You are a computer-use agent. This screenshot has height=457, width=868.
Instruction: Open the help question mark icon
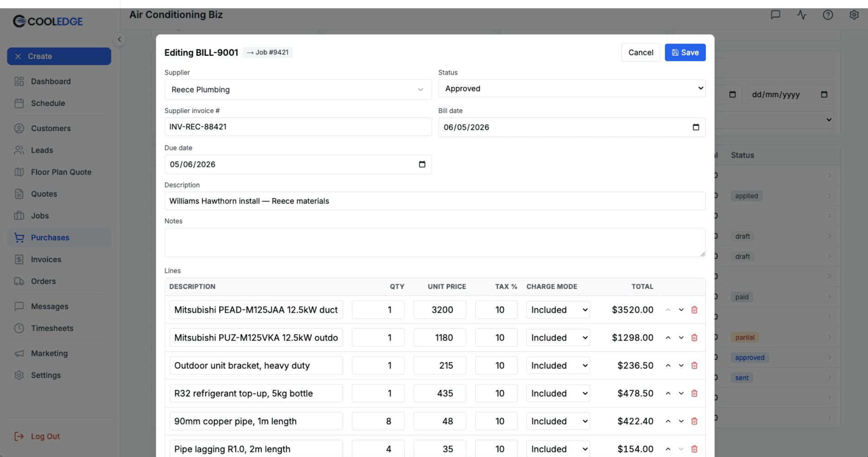click(x=828, y=15)
